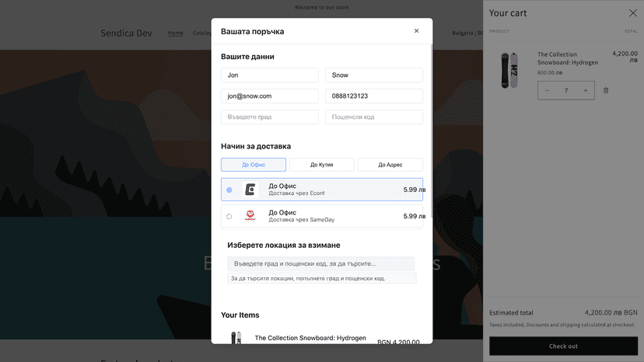Increase the cart quantity with the plus button

point(585,90)
